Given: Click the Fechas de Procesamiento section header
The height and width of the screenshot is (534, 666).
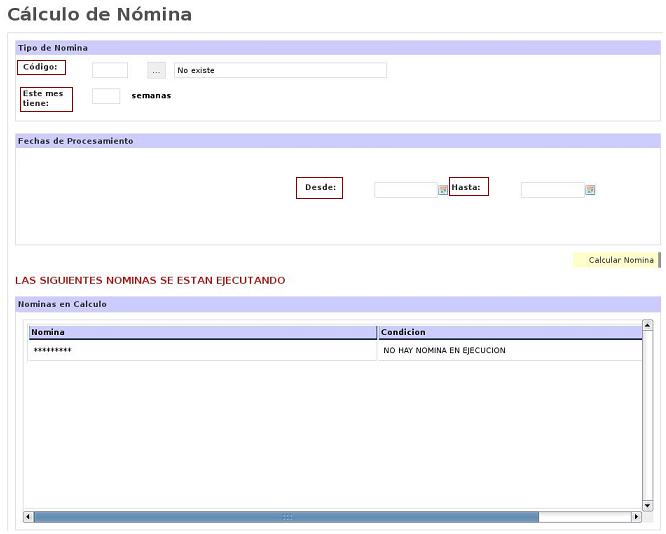Looking at the screenshot, I should pyautogui.click(x=338, y=141).
